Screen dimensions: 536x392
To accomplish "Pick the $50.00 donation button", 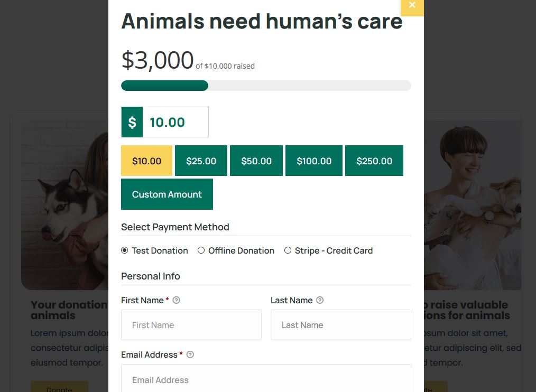I will coord(256,161).
